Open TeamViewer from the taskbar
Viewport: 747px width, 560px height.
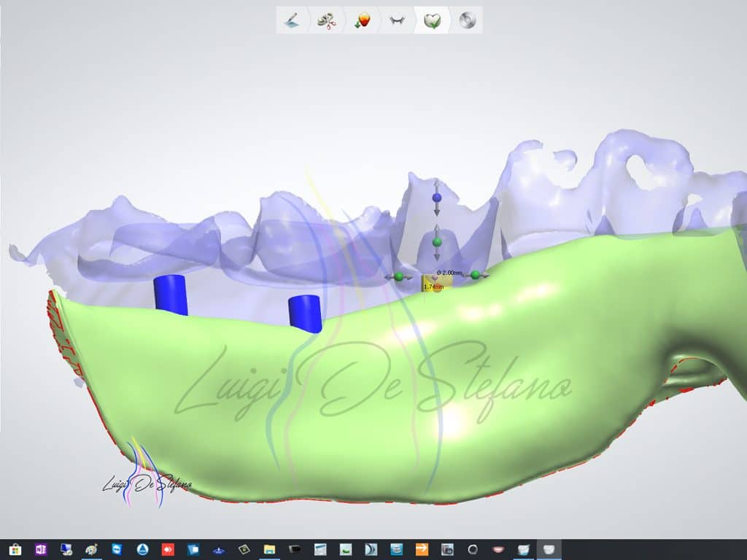[x=117, y=550]
